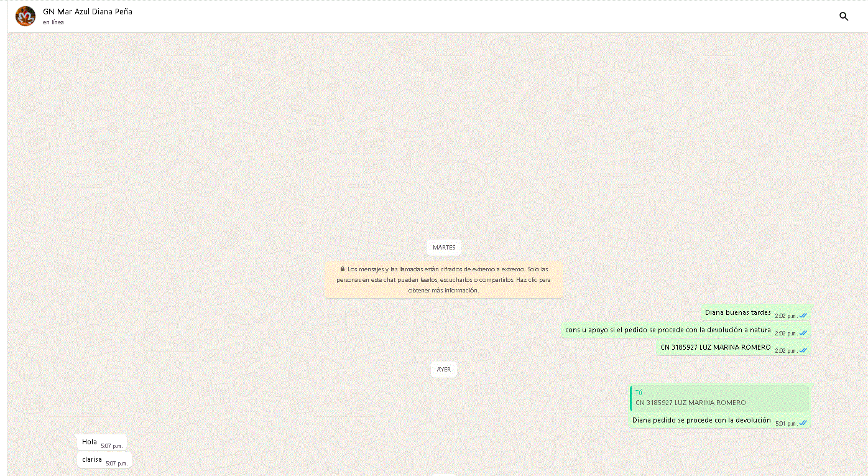Image resolution: width=868 pixels, height=476 pixels.
Task: Open the end-to-end encryption information notice
Action: click(x=444, y=279)
